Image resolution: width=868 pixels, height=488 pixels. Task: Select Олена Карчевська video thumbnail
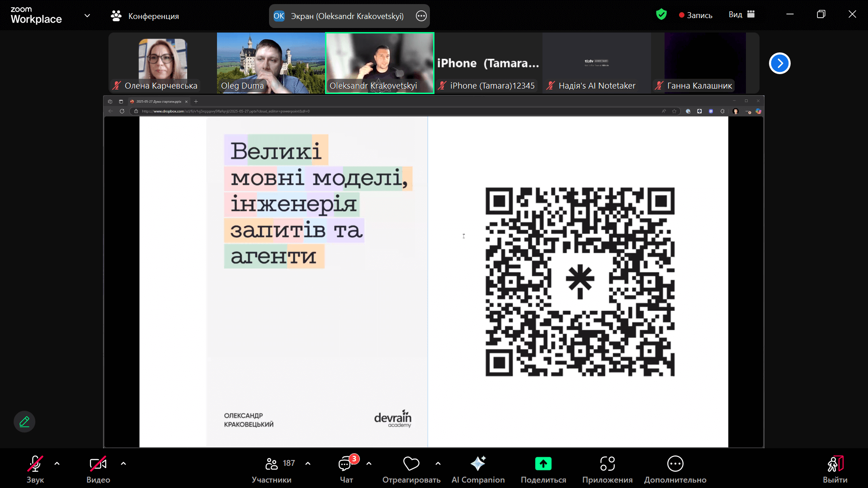click(x=163, y=63)
